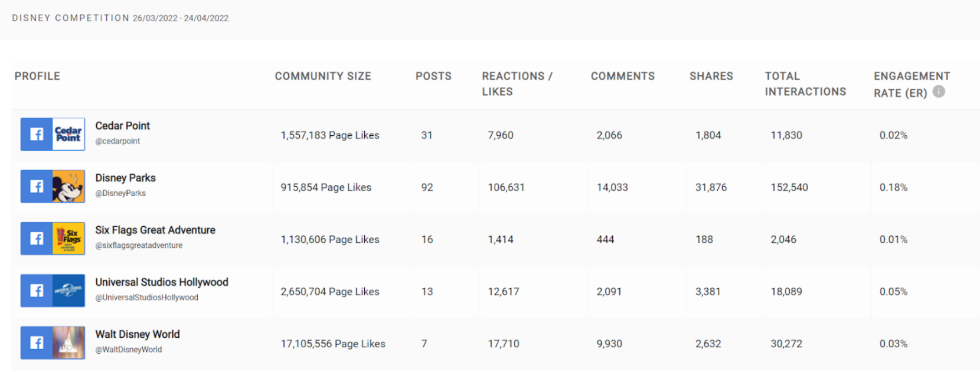Select the 915,854 Page Likes cell
Viewport: 980px width, 372px height.
click(326, 187)
